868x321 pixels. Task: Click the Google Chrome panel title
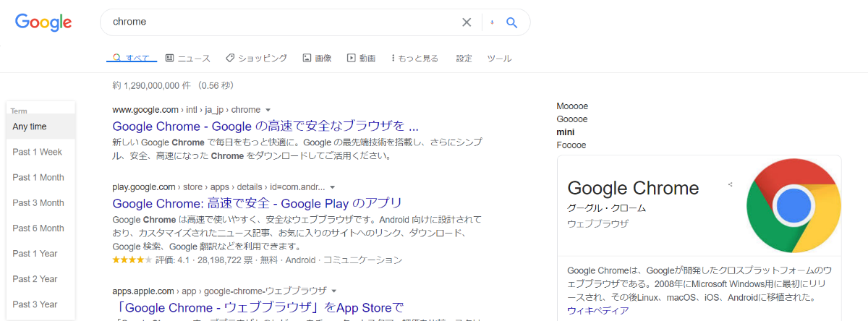[x=633, y=189]
